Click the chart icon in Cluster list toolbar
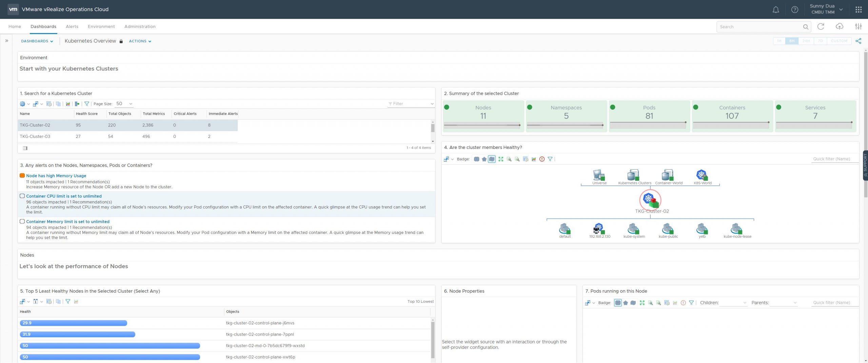Viewport: 868px width, 363px height. tap(68, 104)
